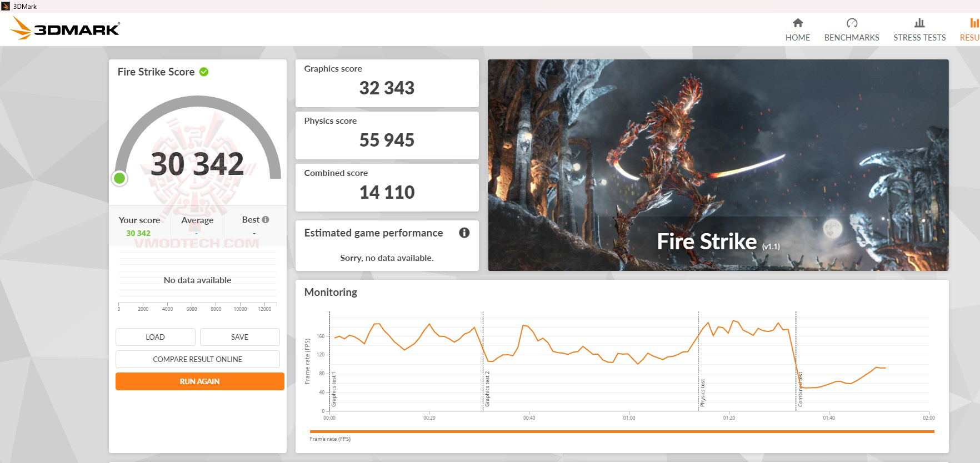The height and width of the screenshot is (463, 980).
Task: Click the LOAD button
Action: tap(156, 337)
